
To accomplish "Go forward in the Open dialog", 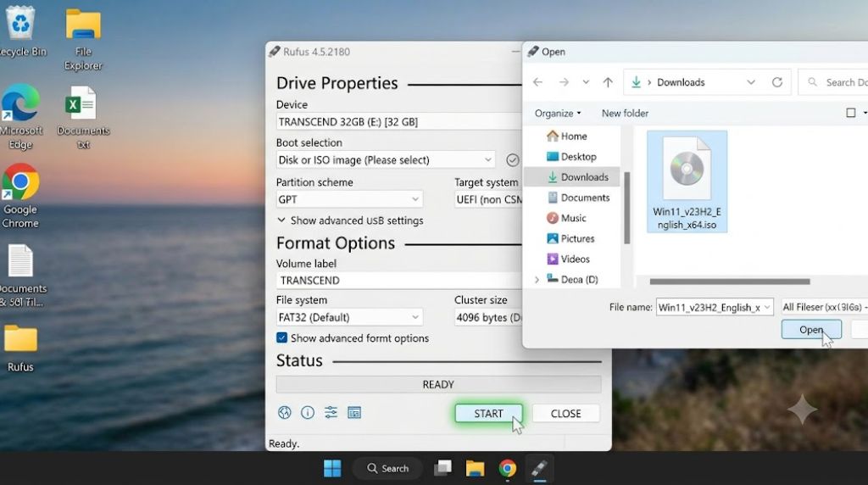I will pos(564,82).
